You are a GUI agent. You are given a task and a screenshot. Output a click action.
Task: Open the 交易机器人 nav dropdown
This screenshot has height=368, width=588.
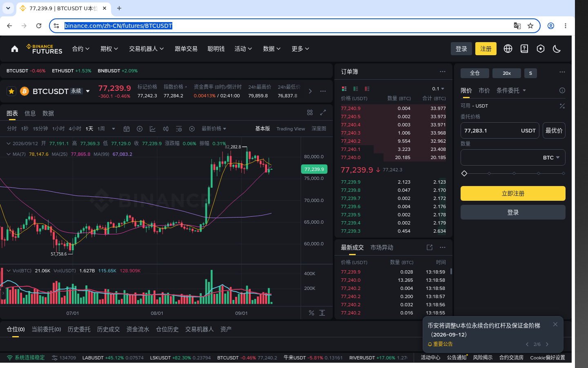click(147, 49)
